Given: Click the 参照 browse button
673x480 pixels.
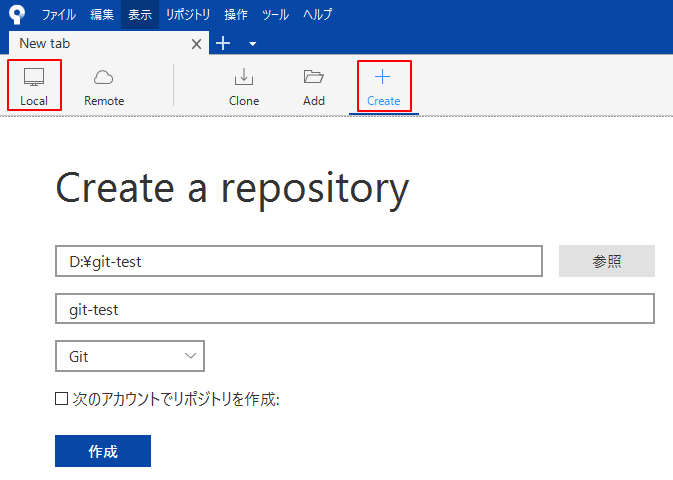Looking at the screenshot, I should pos(606,261).
